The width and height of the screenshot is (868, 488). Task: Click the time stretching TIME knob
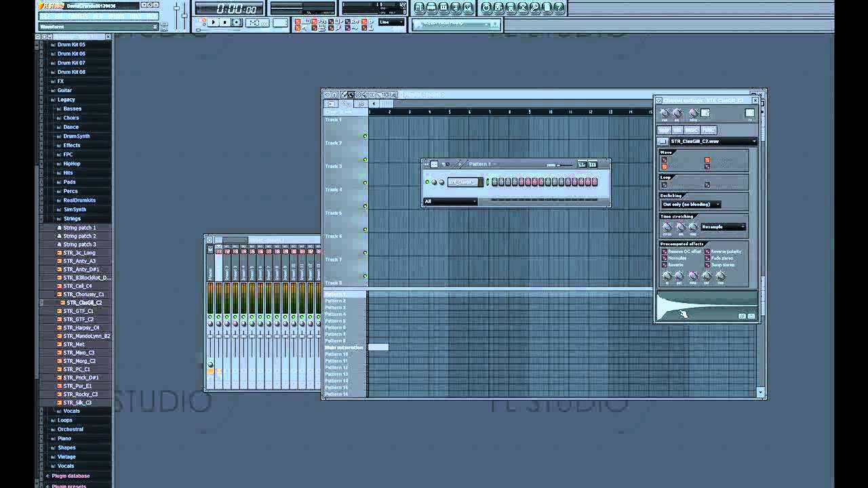click(692, 226)
